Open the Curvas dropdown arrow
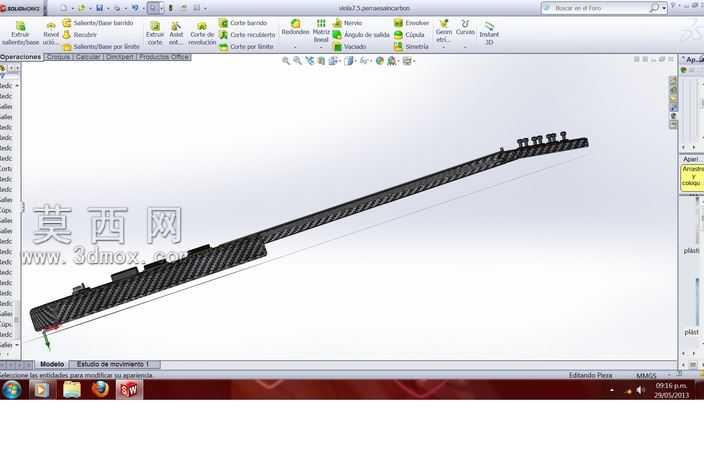704x469 pixels. coord(465,47)
